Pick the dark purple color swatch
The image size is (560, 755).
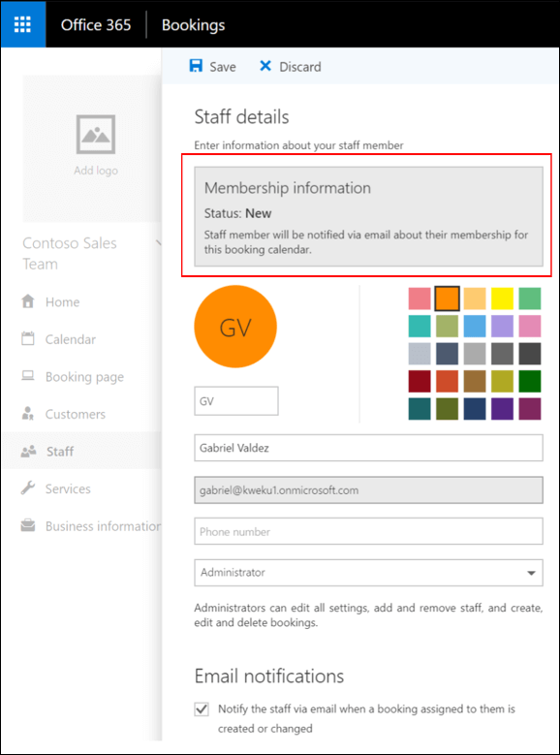(502, 409)
